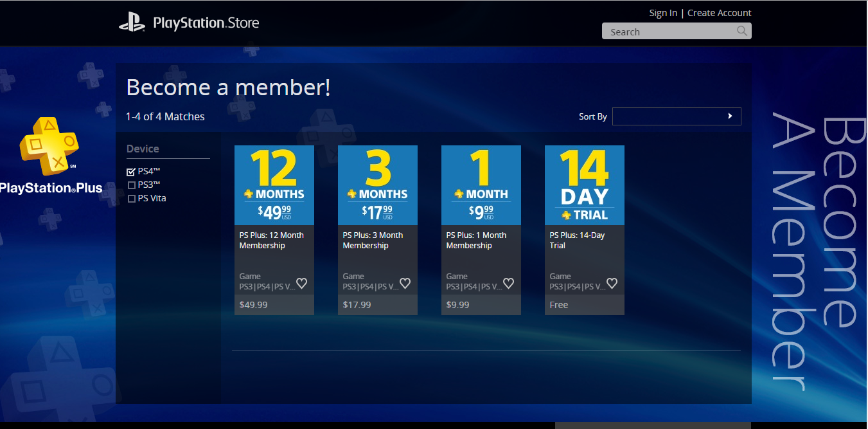Select the 1 Month $9.99 tile image
The width and height of the screenshot is (868, 429).
(481, 185)
